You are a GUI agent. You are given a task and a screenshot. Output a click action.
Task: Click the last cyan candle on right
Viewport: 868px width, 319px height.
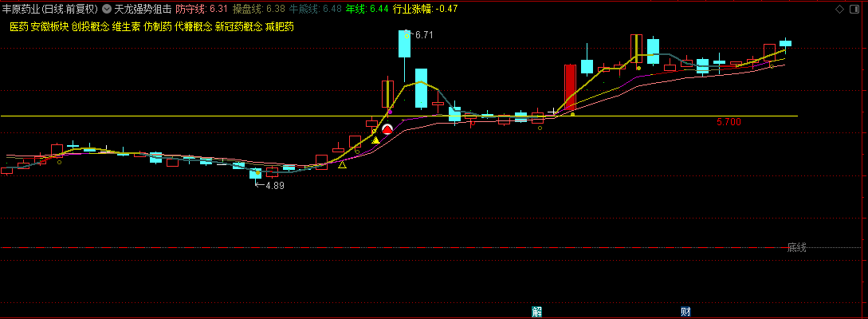click(x=786, y=43)
